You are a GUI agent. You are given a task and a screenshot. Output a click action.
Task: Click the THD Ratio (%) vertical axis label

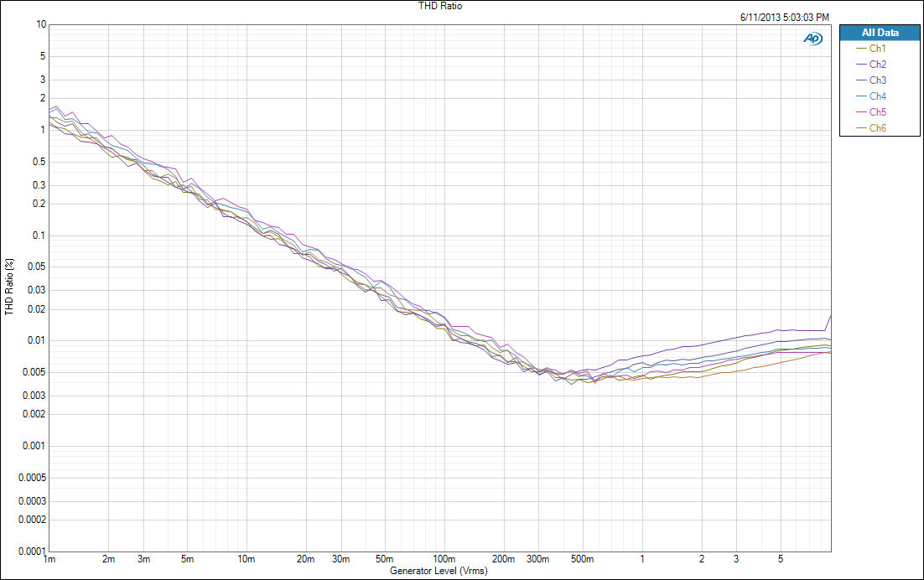pos(9,287)
